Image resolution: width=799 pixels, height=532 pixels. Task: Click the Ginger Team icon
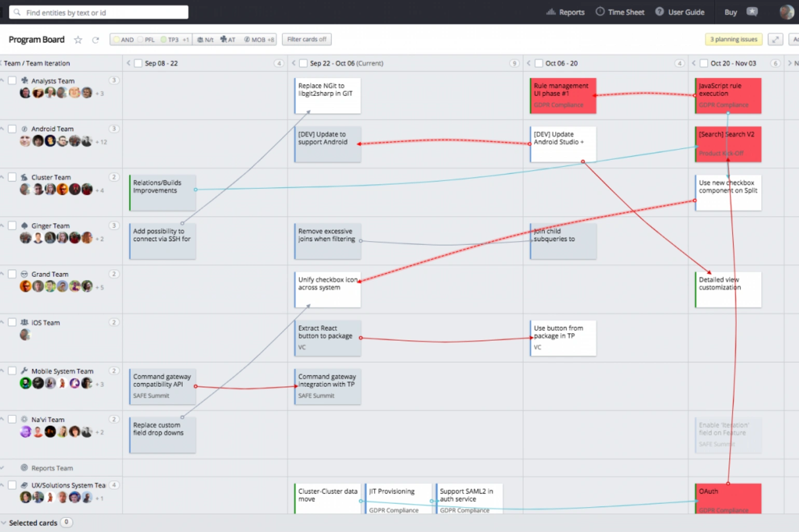24,226
